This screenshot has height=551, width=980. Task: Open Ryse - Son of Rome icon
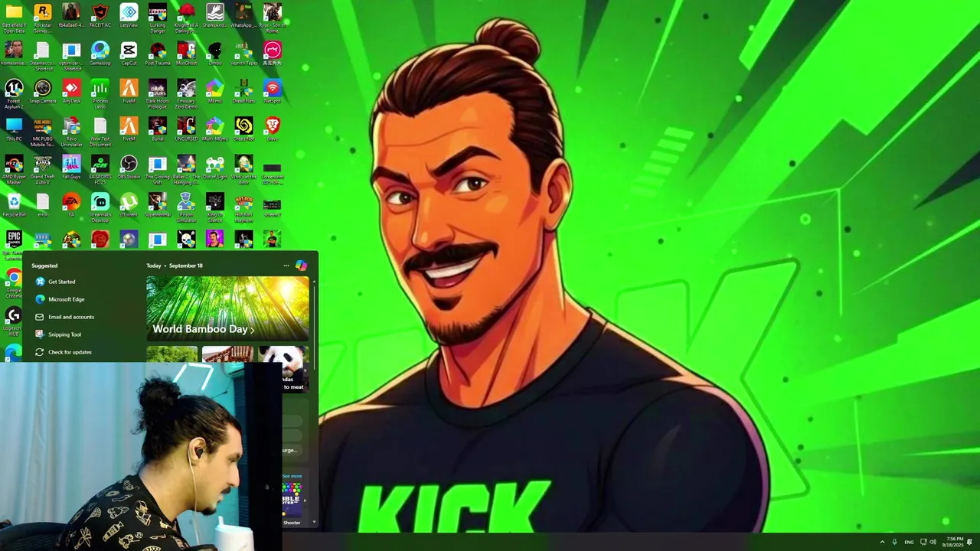(273, 18)
